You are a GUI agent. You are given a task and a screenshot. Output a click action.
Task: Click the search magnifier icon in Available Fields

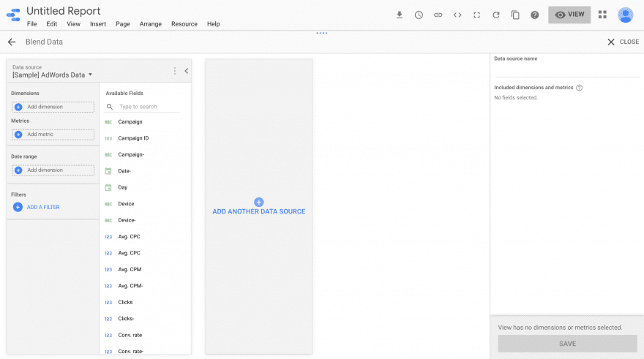click(x=110, y=107)
